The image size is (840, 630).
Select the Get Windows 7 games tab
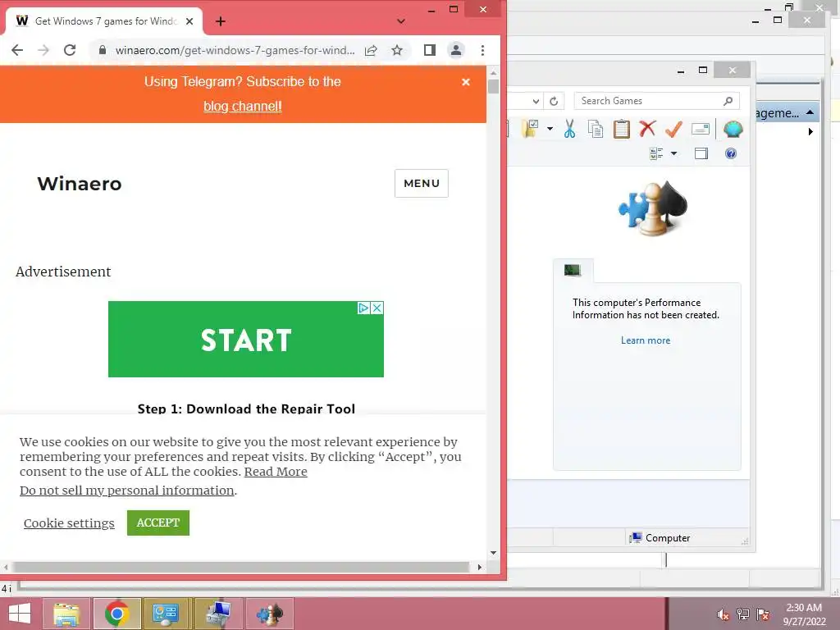pyautogui.click(x=105, y=21)
